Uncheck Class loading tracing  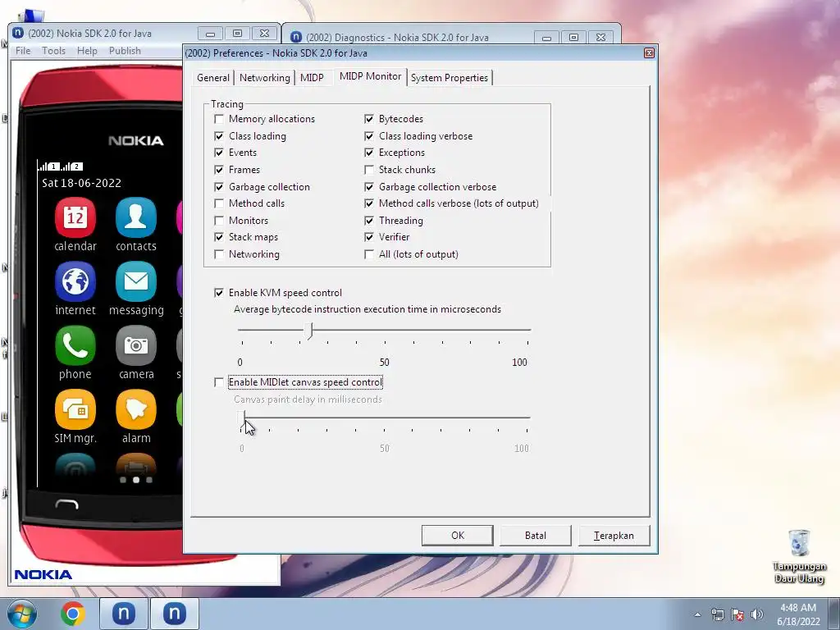point(218,136)
